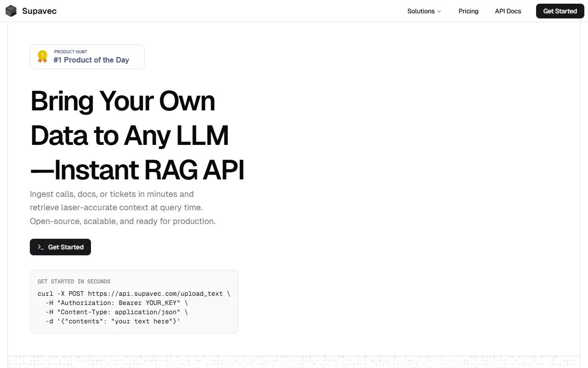The image size is (588, 368).
Task: Click the terminal prompt icon on Get Started
Action: tap(41, 247)
